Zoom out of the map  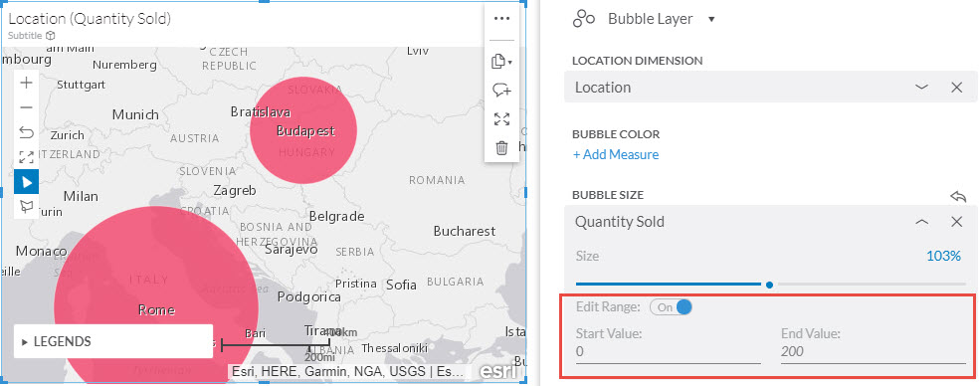coord(26,107)
